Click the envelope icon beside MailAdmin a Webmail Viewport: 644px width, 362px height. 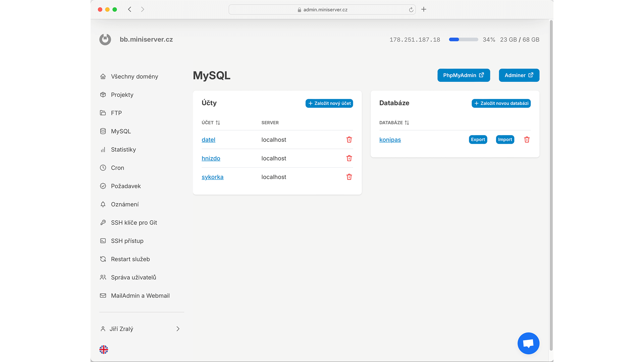(x=103, y=296)
